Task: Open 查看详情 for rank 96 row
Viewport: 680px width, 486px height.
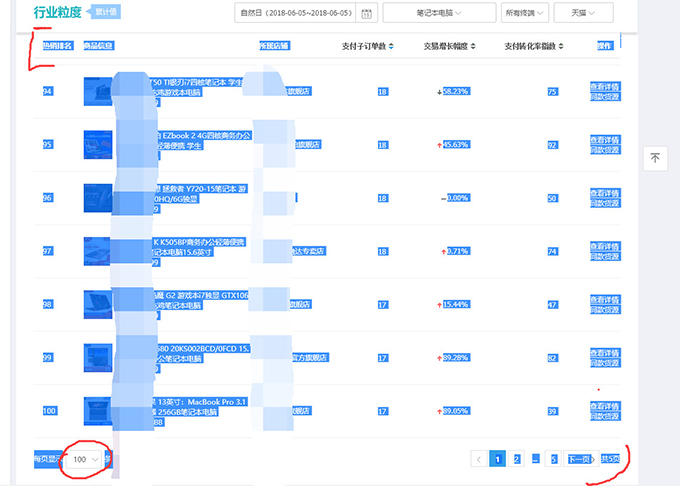Action: 605,193
